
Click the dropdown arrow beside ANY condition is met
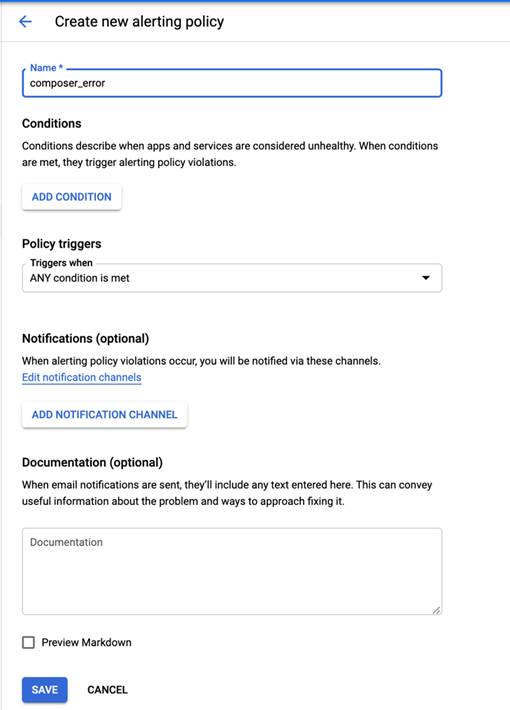426,278
